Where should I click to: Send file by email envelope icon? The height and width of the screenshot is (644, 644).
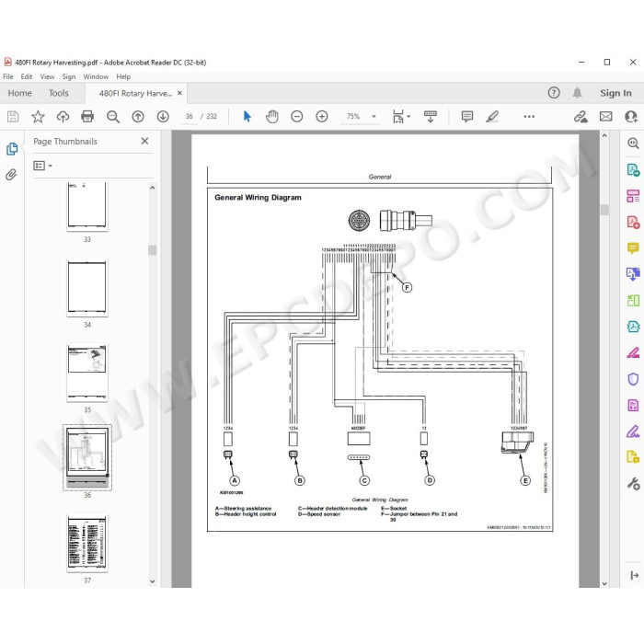605,117
